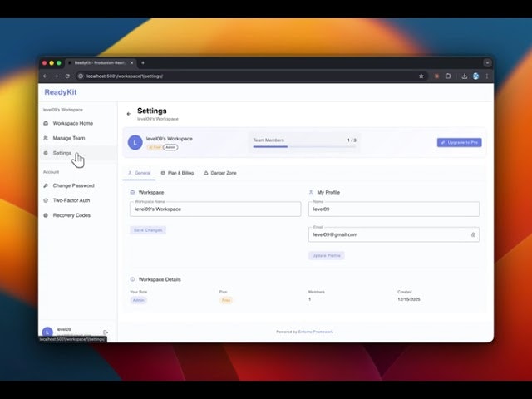
Task: Click the Team Members progress bar
Action: [304, 146]
